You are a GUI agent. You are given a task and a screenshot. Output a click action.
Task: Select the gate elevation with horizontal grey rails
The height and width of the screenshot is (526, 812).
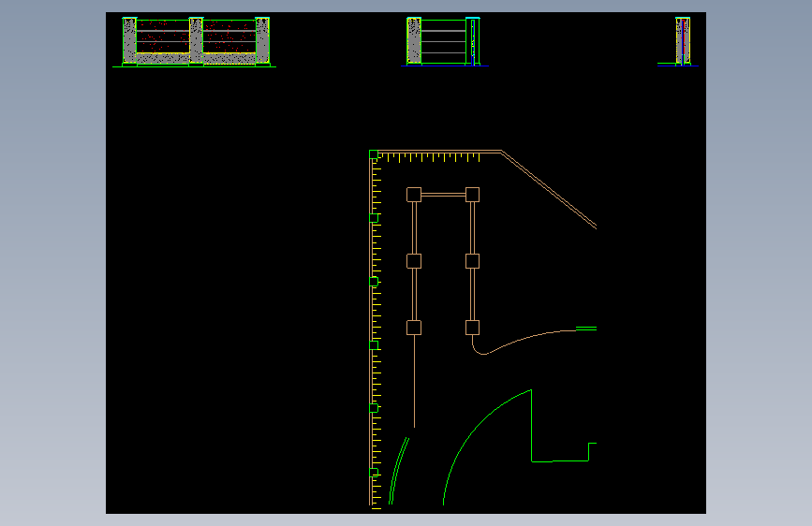[x=444, y=41]
